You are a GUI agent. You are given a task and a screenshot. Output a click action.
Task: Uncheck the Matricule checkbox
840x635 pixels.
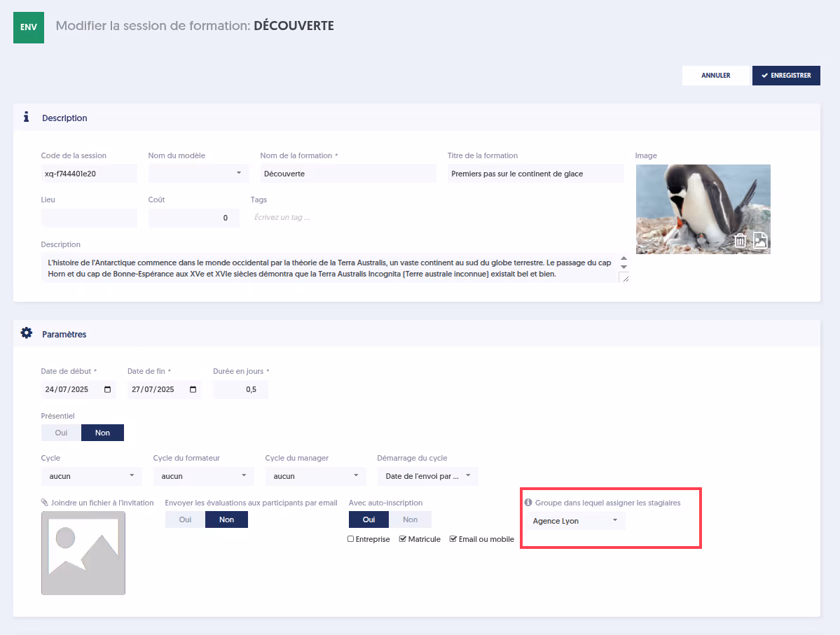coord(402,538)
